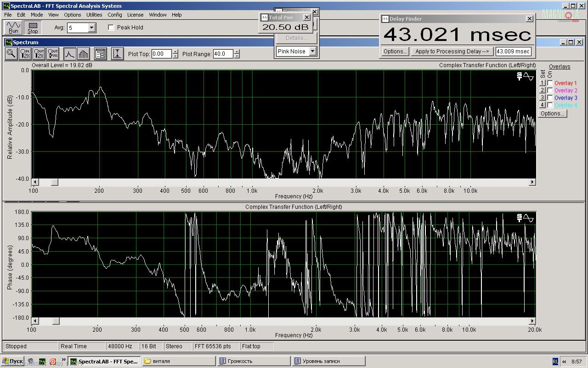Expand the Pink Noise dropdown
588x368 pixels.
click(x=312, y=52)
